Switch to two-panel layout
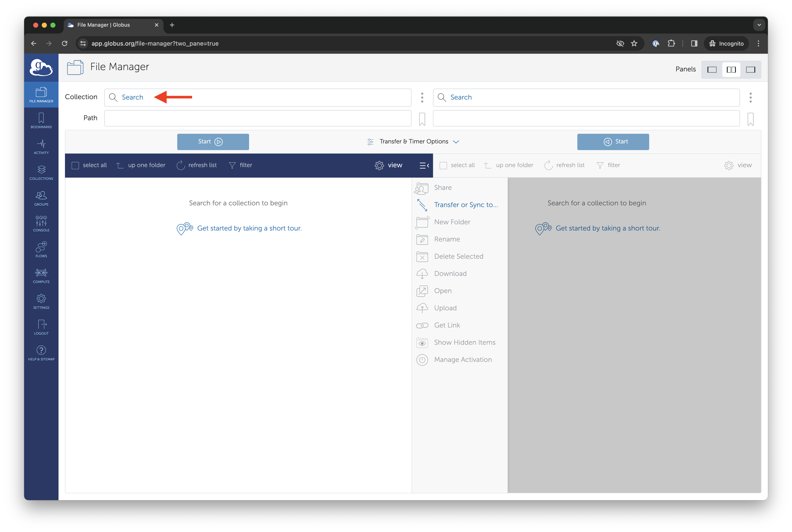The height and width of the screenshot is (532, 792). tap(731, 69)
